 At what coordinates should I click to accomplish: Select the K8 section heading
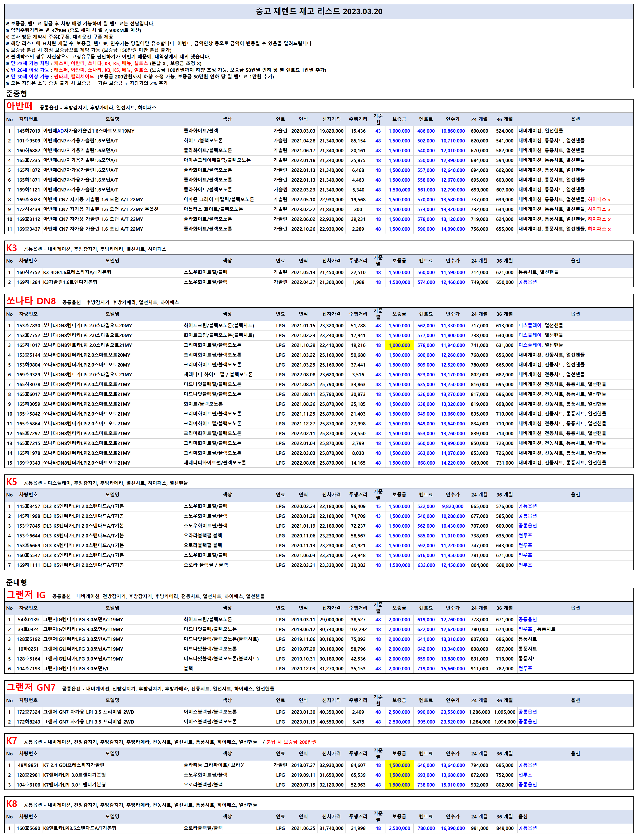point(12,803)
